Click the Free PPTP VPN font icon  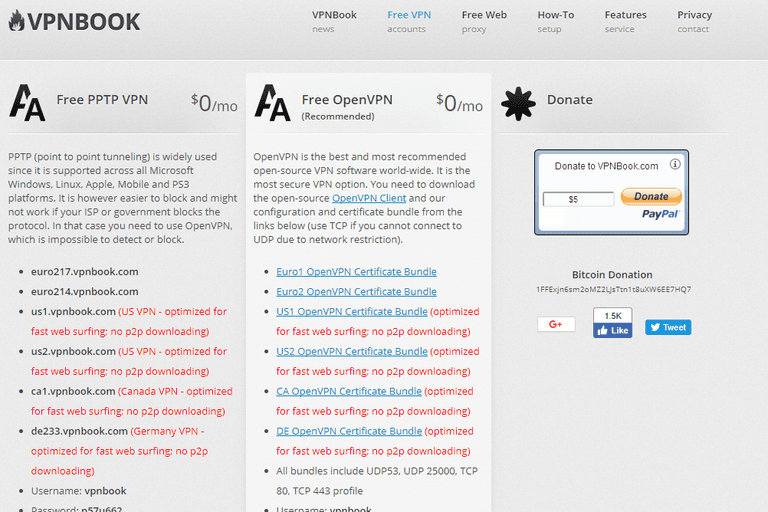pyautogui.click(x=27, y=102)
